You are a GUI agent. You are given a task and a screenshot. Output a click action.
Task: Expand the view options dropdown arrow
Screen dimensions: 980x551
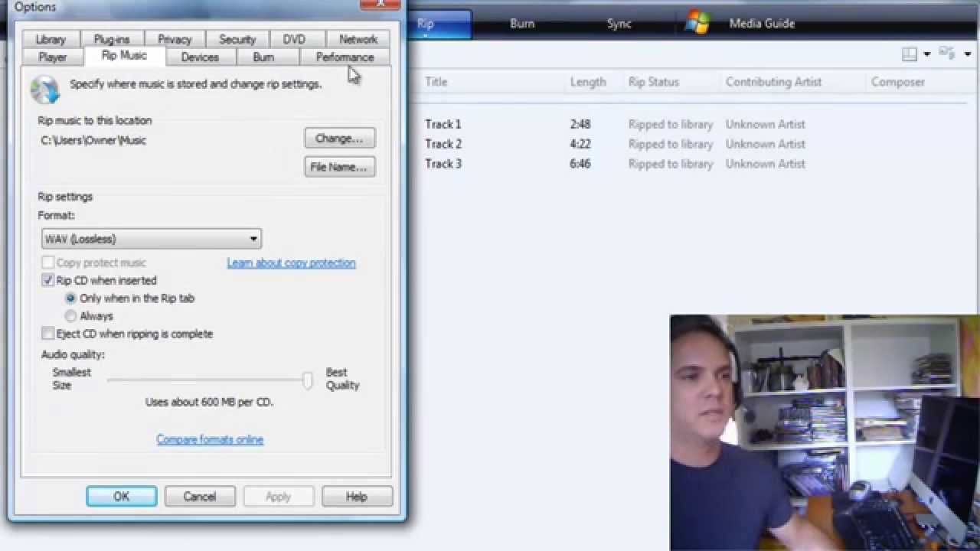point(968,54)
